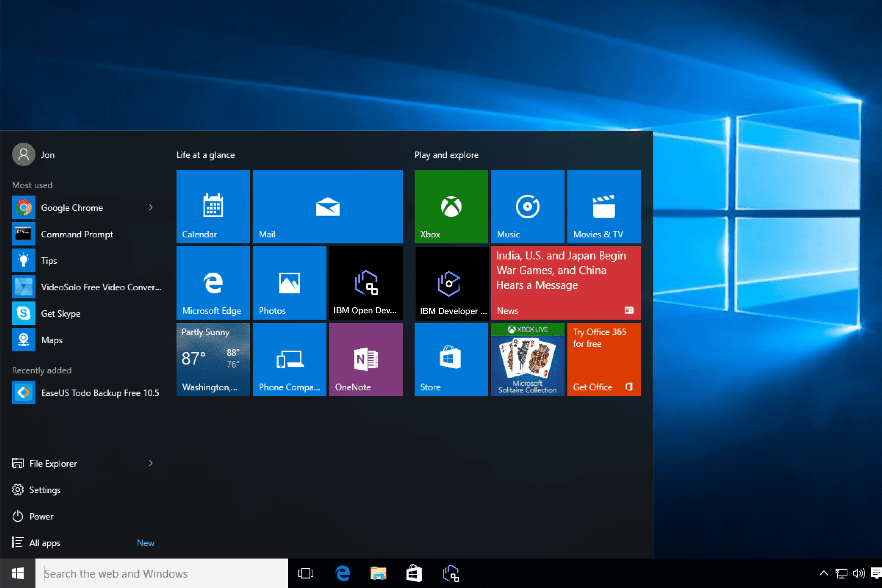Image resolution: width=882 pixels, height=588 pixels.
Task: Expand the Google Chrome jump list arrow
Action: point(151,207)
